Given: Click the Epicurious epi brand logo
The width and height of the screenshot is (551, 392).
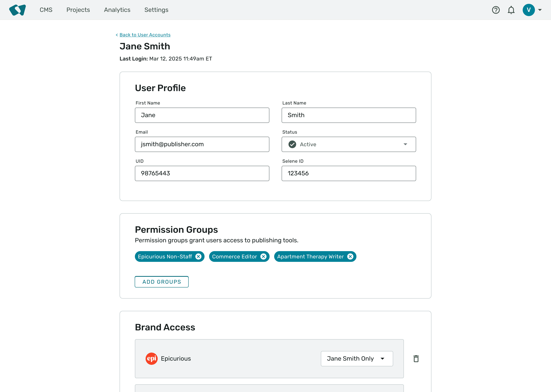Looking at the screenshot, I should pos(152,359).
